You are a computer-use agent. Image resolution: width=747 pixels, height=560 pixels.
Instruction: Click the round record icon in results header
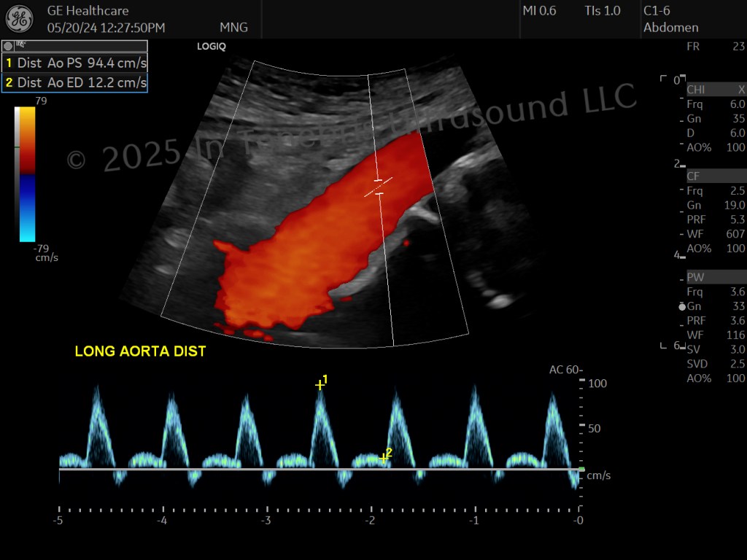point(7,46)
